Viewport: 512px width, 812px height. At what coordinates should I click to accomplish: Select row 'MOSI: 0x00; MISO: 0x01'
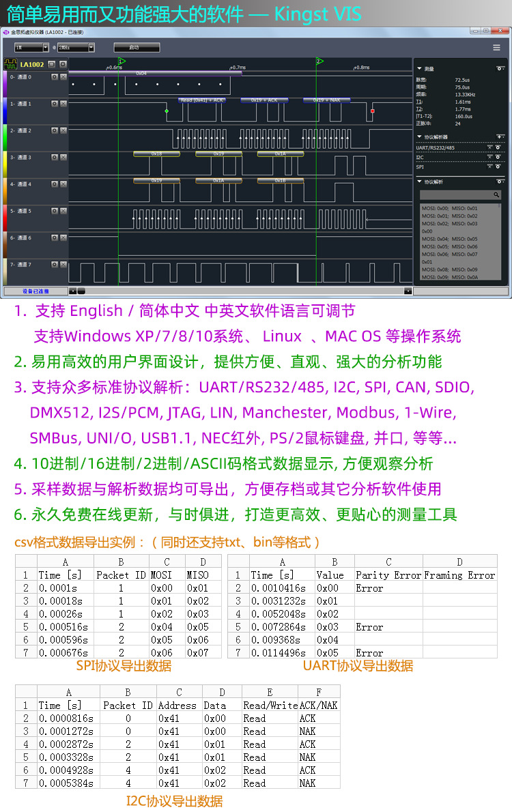pyautogui.click(x=450, y=208)
